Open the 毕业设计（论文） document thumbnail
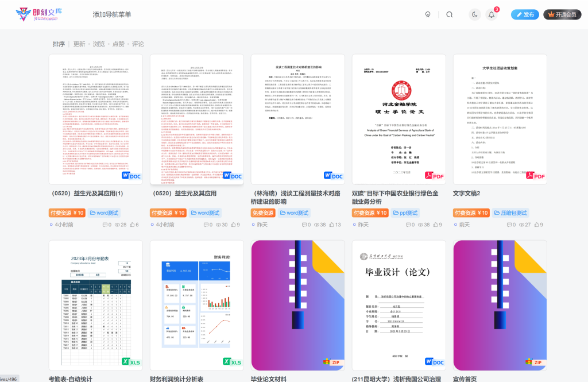Screen dimensions: 588x382 pos(399,304)
